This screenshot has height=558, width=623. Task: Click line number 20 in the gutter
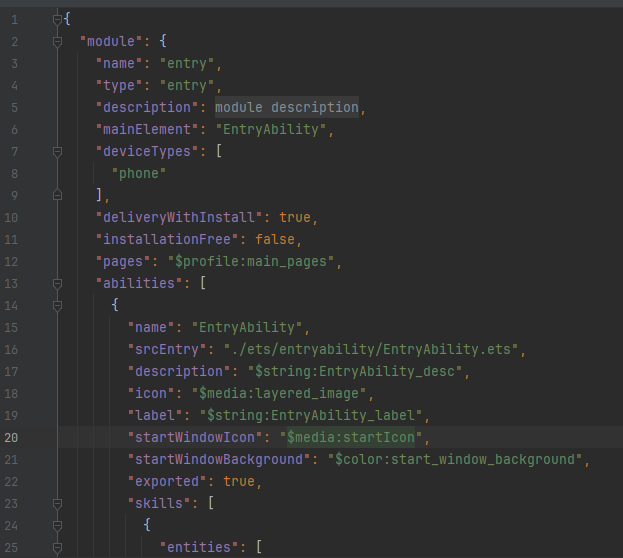11,438
